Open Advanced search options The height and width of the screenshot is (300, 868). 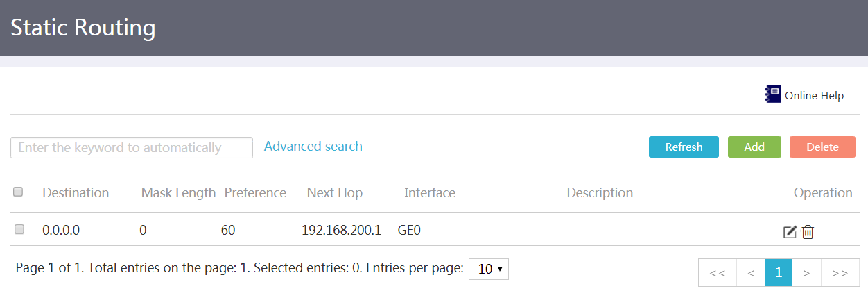click(313, 146)
